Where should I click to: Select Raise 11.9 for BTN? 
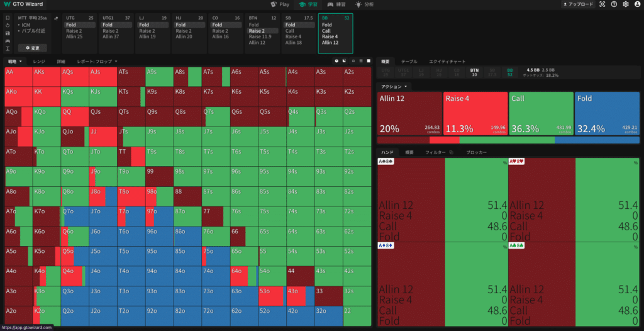(x=260, y=36)
